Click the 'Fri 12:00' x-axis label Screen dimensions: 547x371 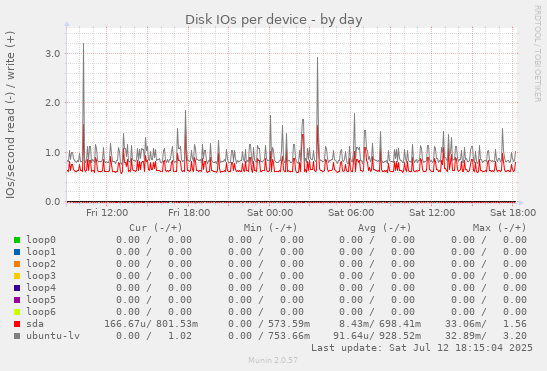point(107,213)
